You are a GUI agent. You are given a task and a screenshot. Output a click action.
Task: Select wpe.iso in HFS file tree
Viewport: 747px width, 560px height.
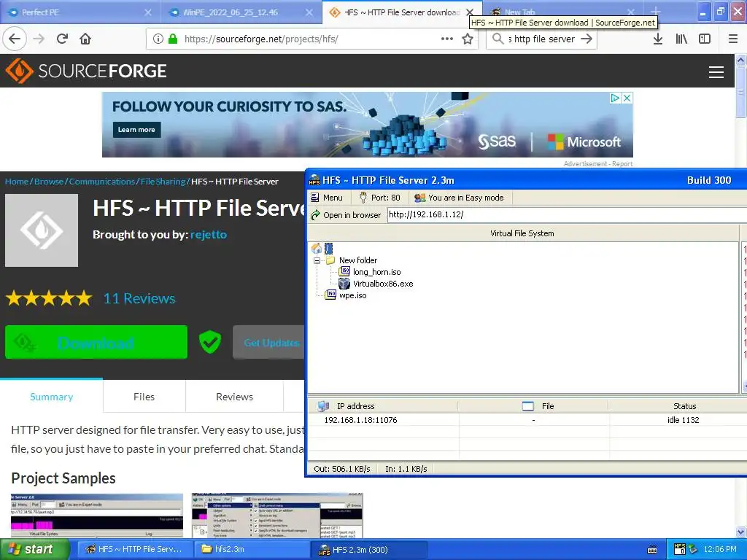(352, 295)
